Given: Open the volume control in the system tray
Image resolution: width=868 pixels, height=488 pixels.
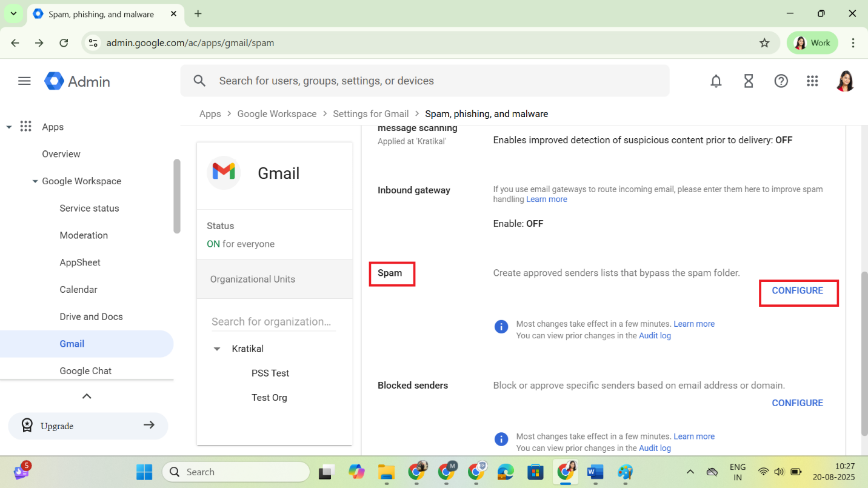Looking at the screenshot, I should click(780, 472).
